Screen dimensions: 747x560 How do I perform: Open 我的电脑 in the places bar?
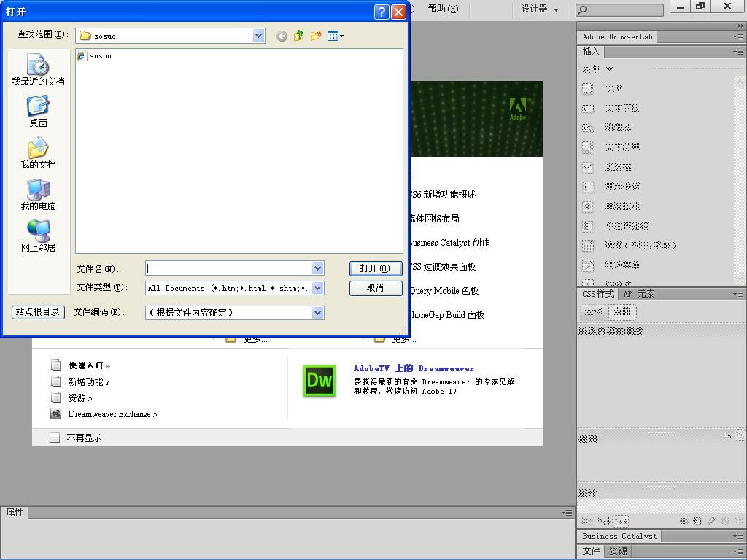(x=38, y=194)
